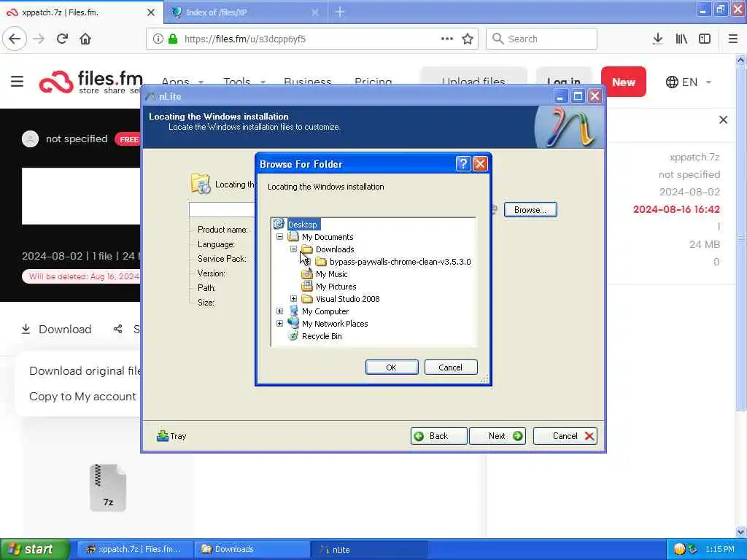Click the files.fm logo
The image size is (747, 560).
[90, 82]
